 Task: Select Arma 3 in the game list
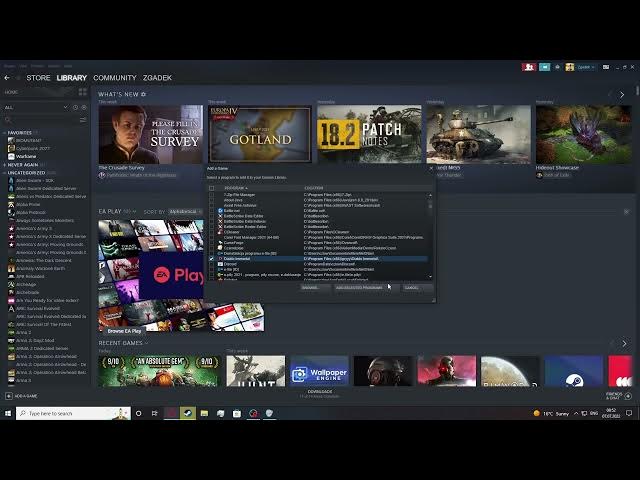pos(23,380)
